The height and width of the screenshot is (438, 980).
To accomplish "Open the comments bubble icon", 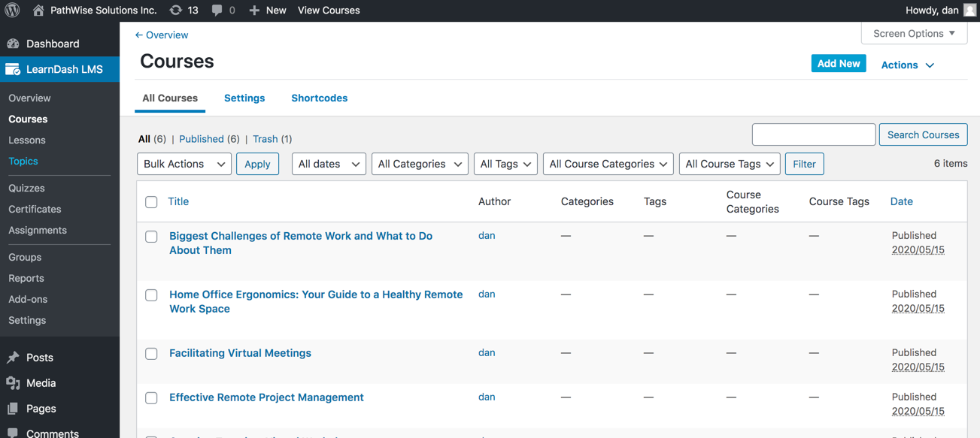I will pyautogui.click(x=217, y=11).
